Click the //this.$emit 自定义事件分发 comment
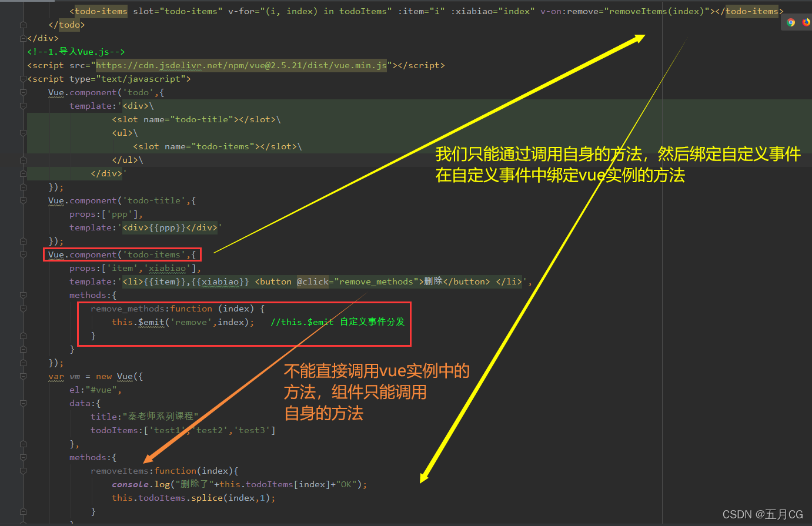Image resolution: width=812 pixels, height=526 pixels. click(338, 322)
